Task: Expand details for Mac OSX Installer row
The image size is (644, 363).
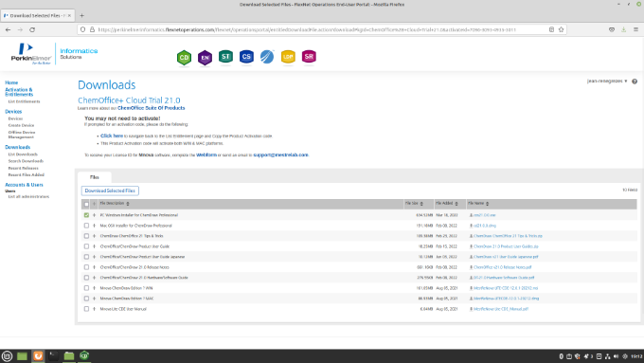Action: coord(94,226)
